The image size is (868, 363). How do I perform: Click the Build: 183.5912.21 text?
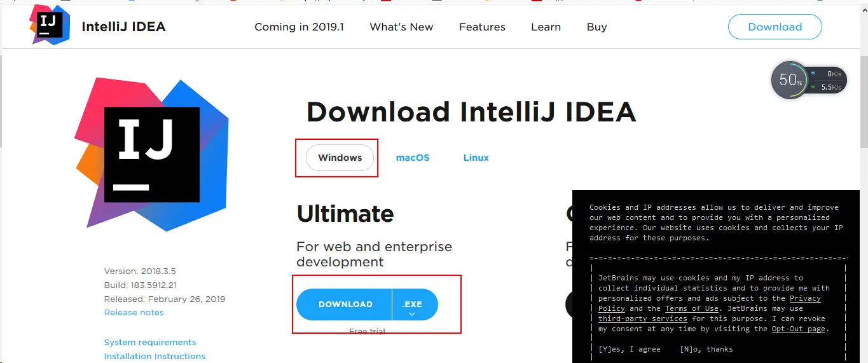[140, 285]
